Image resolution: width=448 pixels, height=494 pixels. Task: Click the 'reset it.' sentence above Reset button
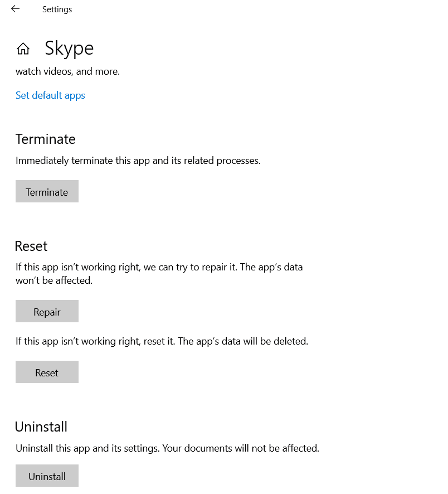coord(156,341)
